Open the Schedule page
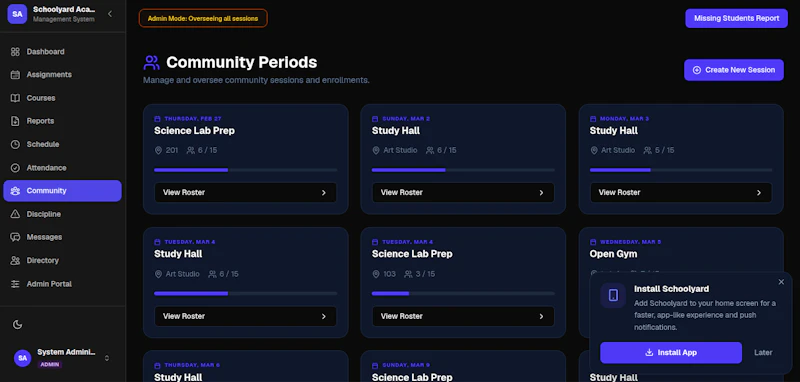 coord(62,144)
